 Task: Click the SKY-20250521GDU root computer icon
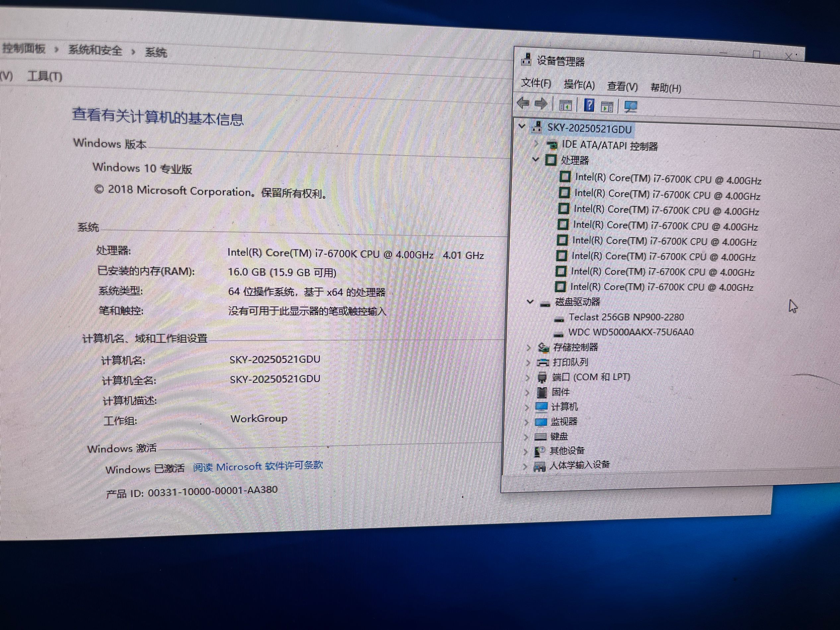tap(536, 127)
